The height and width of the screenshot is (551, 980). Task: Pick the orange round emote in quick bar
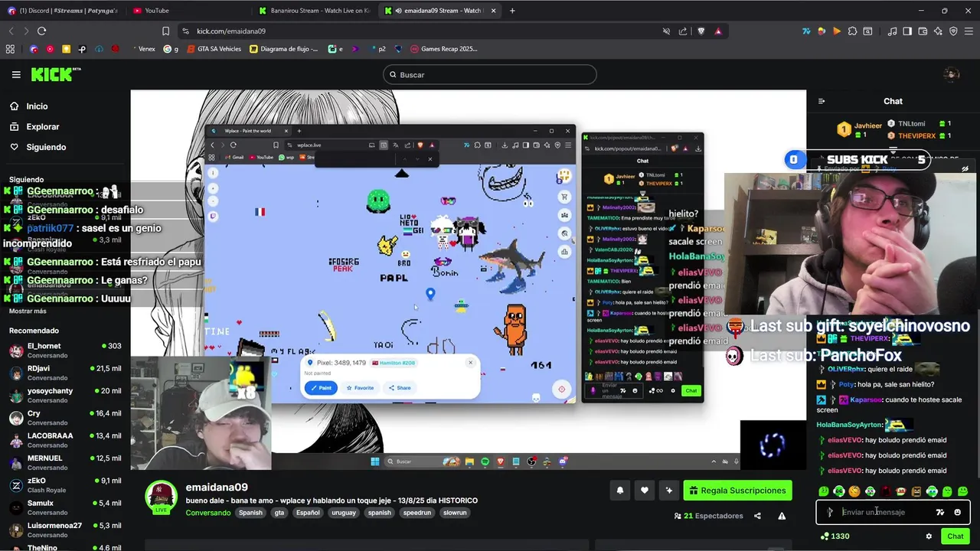tap(854, 491)
